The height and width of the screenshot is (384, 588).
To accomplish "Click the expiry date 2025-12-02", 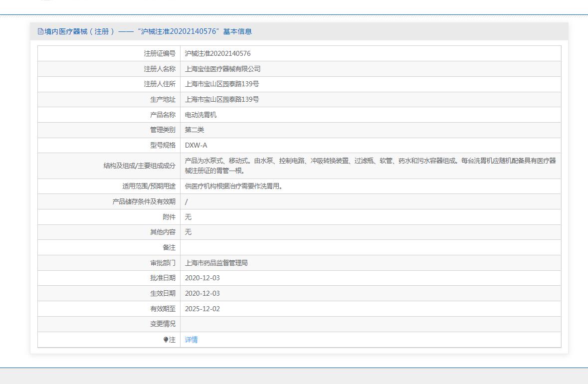I will point(202,309).
